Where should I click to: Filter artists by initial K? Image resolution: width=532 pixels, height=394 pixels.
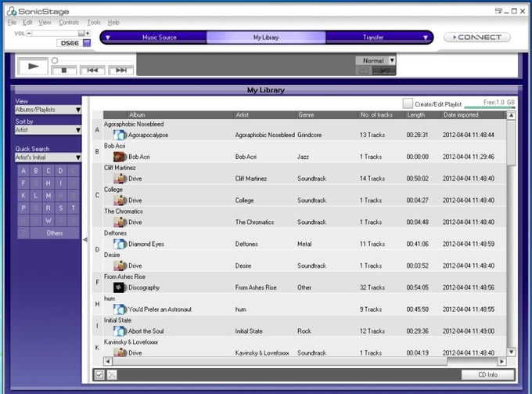coord(23,196)
